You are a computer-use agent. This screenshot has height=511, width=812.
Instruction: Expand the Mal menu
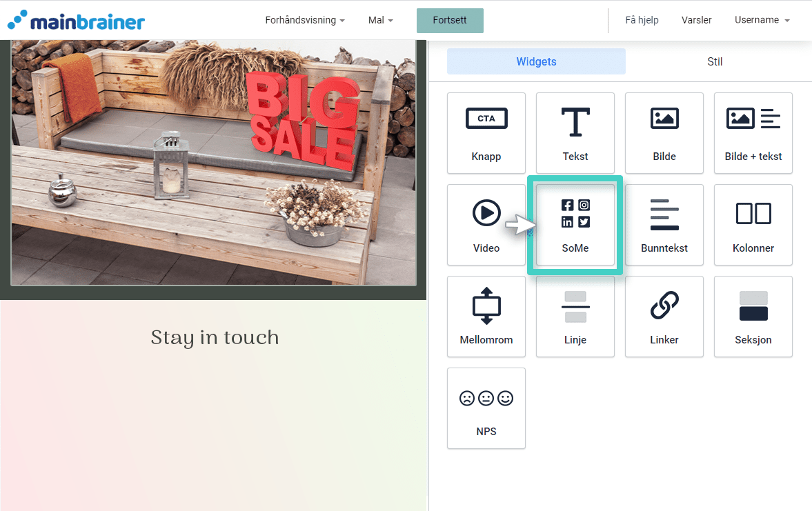(380, 20)
